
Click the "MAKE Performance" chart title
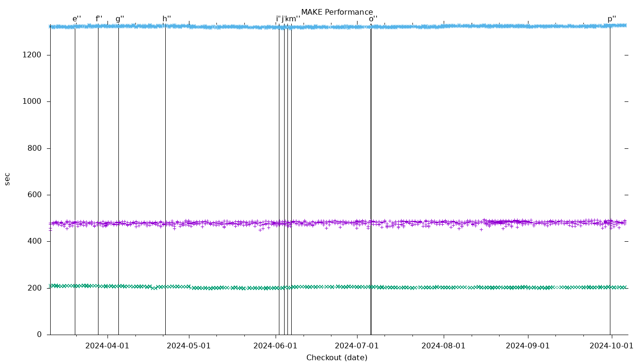[x=337, y=12]
